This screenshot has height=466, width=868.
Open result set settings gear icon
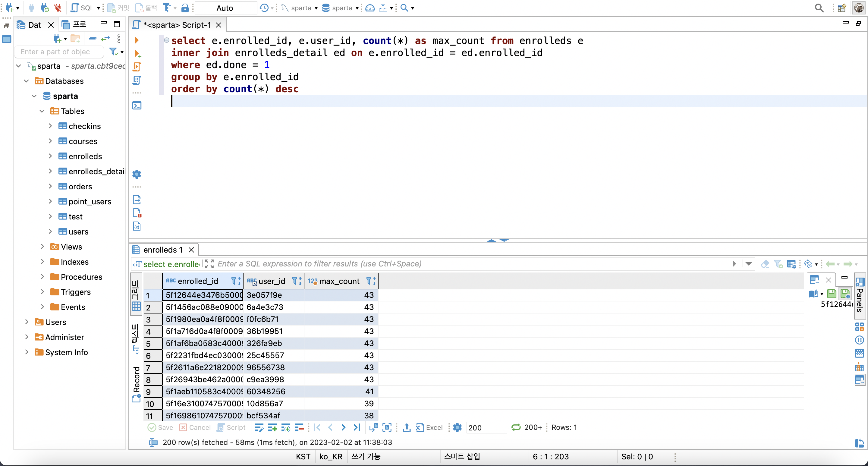pyautogui.click(x=457, y=428)
